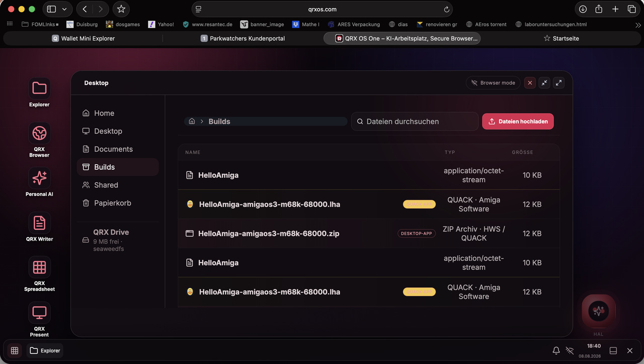Click the TYP column header

pyautogui.click(x=450, y=152)
